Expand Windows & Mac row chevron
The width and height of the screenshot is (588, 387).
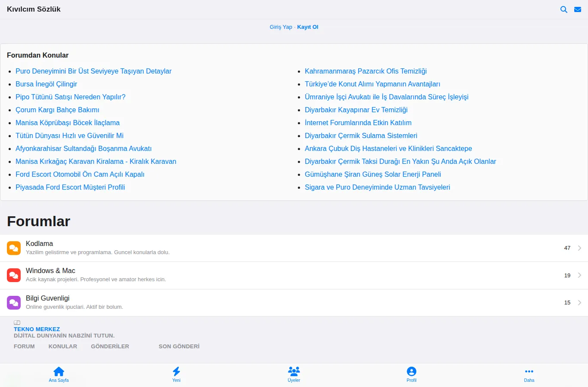[x=579, y=275]
